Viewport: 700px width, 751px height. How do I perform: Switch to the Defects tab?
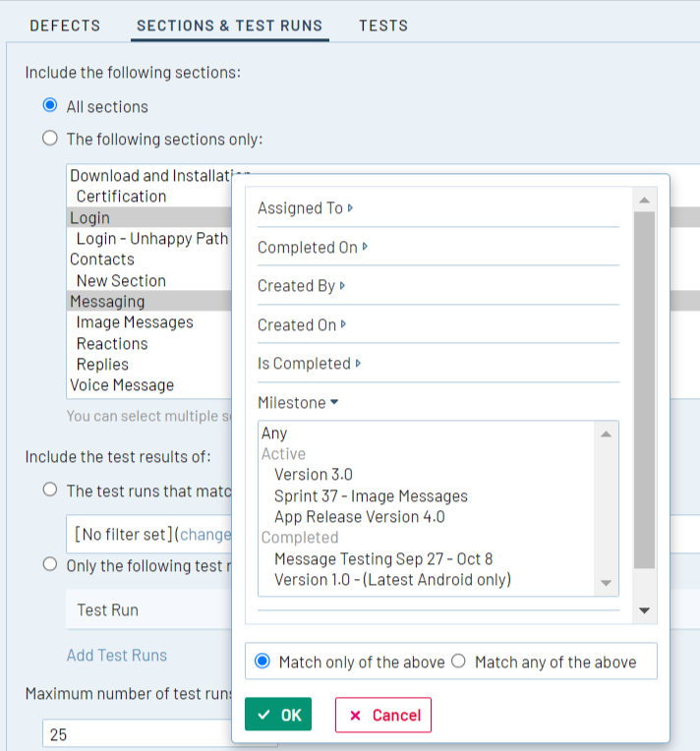pos(65,26)
